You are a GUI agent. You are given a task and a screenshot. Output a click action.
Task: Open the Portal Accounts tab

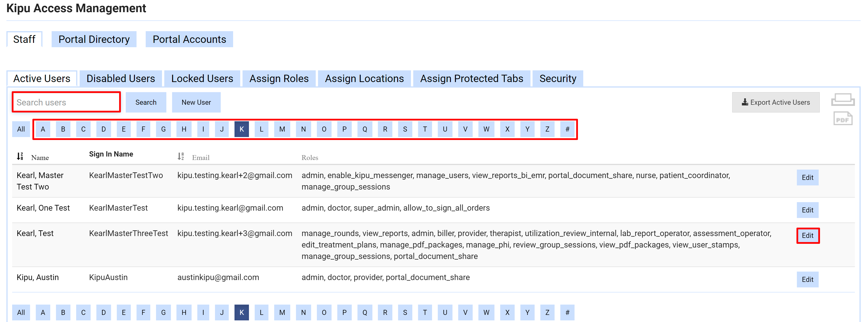(x=189, y=39)
